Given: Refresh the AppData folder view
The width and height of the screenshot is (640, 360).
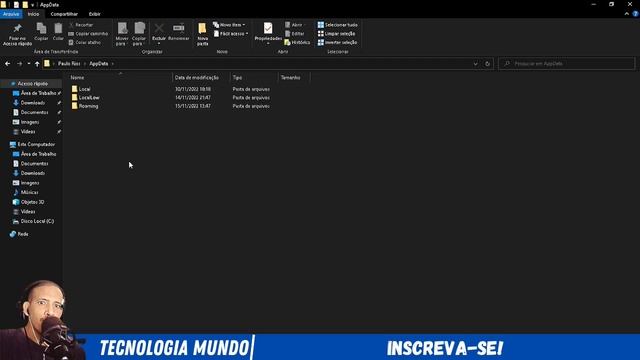Looking at the screenshot, I should [487, 64].
